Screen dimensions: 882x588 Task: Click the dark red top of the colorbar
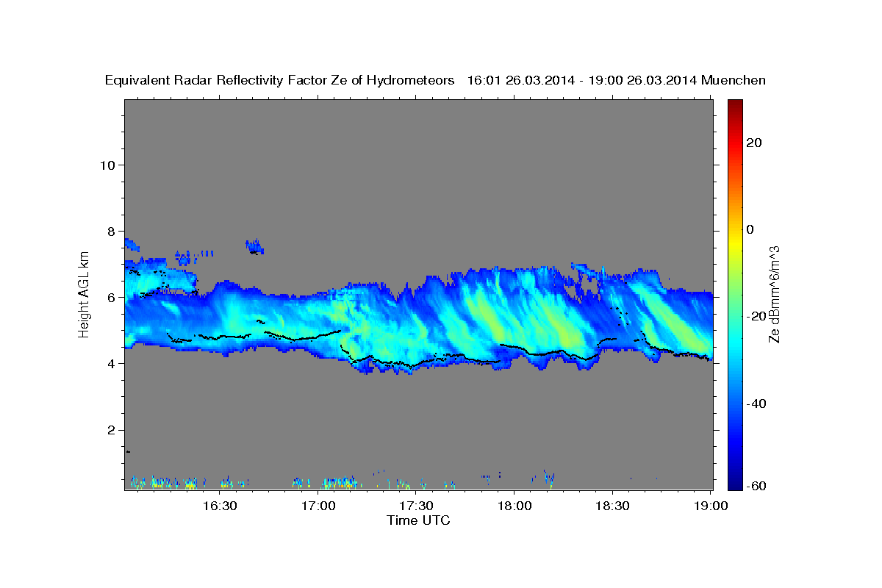point(734,104)
